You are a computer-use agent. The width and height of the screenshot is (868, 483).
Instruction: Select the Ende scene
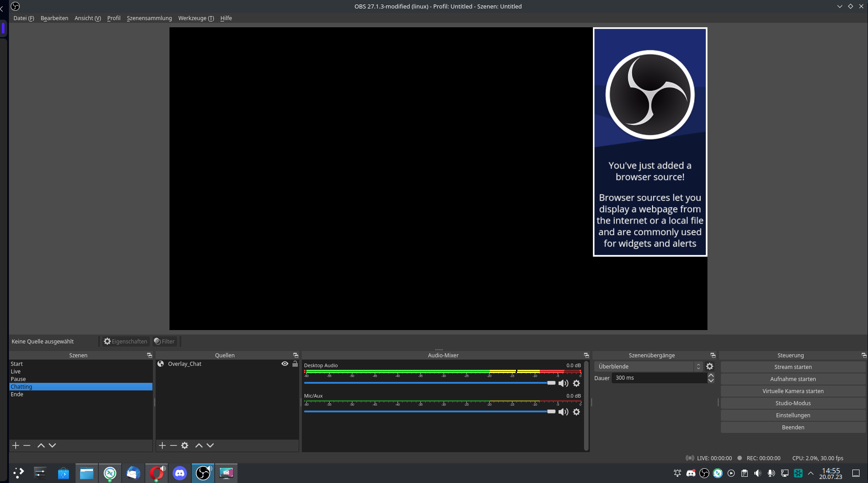[x=81, y=394]
